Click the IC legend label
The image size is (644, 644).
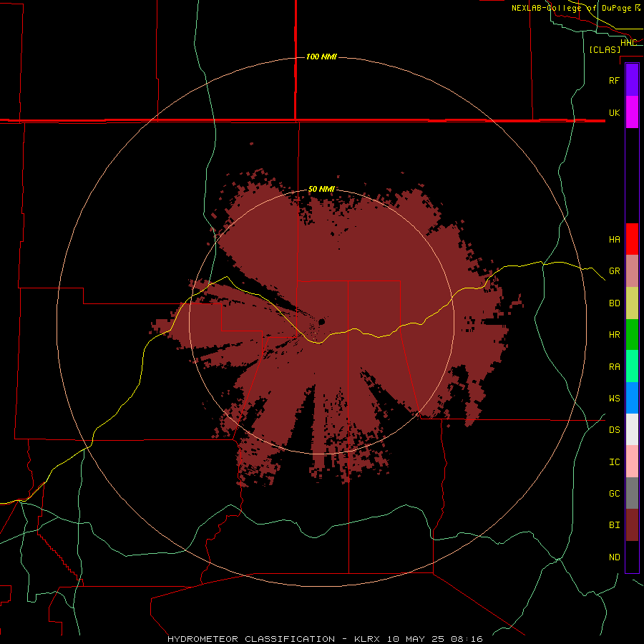(614, 462)
